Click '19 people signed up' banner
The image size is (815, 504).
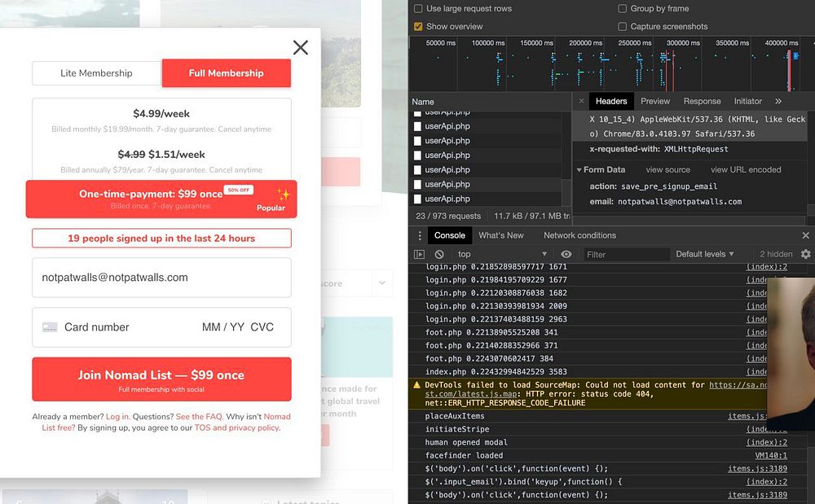tap(161, 239)
